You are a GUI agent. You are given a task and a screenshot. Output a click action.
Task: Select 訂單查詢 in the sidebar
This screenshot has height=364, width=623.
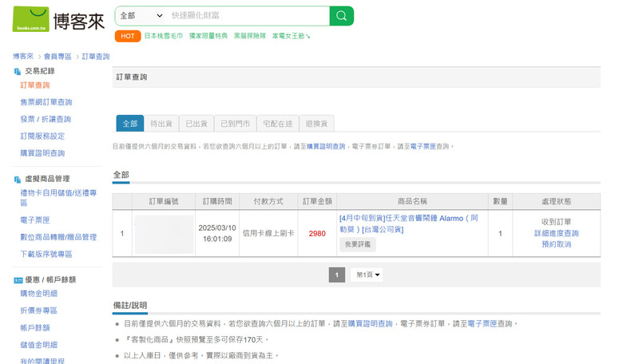pos(35,85)
